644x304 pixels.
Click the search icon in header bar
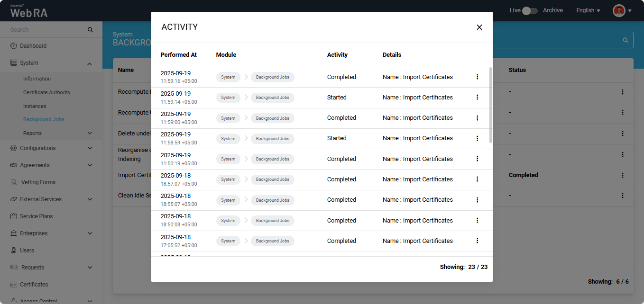coord(626,40)
